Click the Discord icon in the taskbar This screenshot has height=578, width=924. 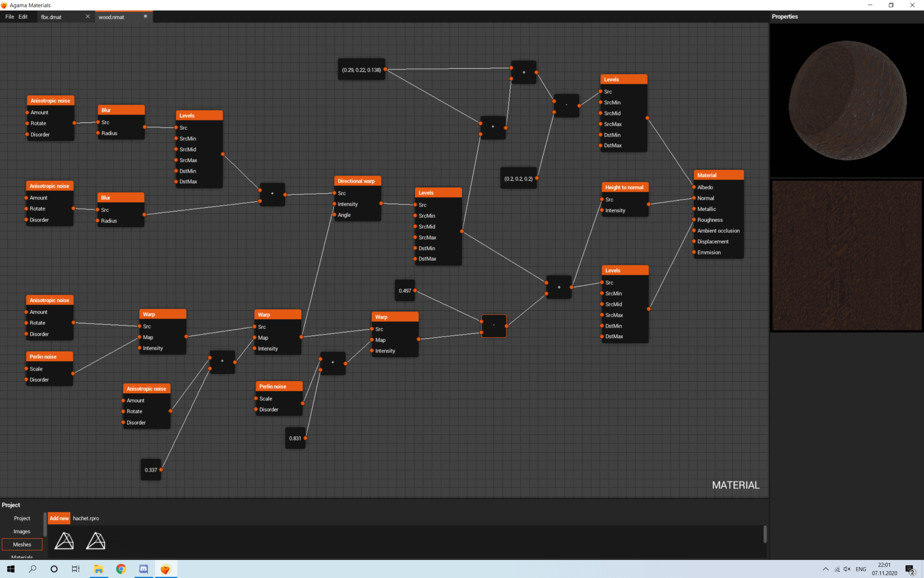pos(143,569)
